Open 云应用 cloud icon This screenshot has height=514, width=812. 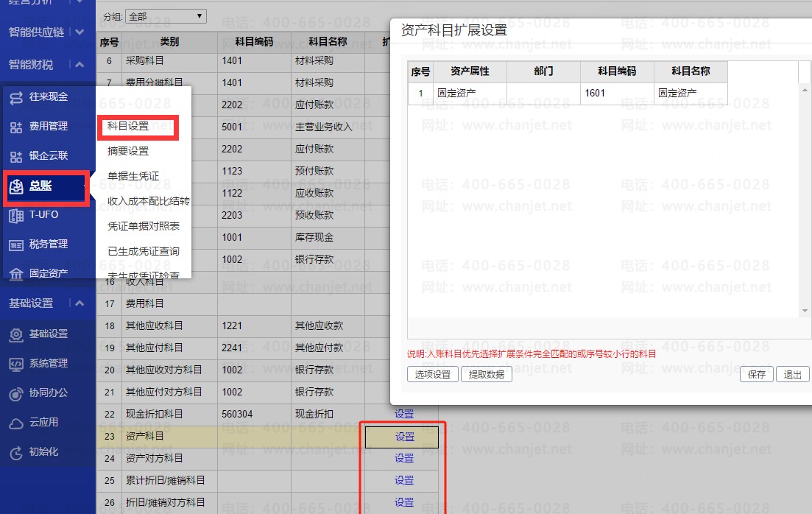point(16,422)
